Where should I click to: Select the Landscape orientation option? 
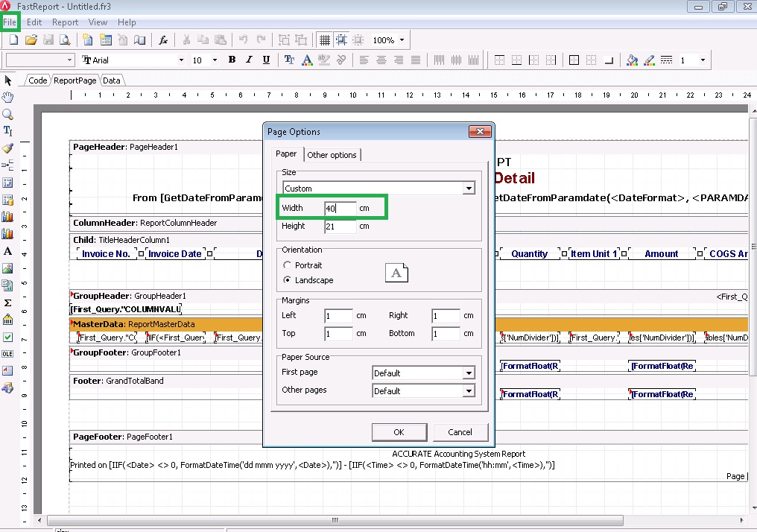[288, 280]
